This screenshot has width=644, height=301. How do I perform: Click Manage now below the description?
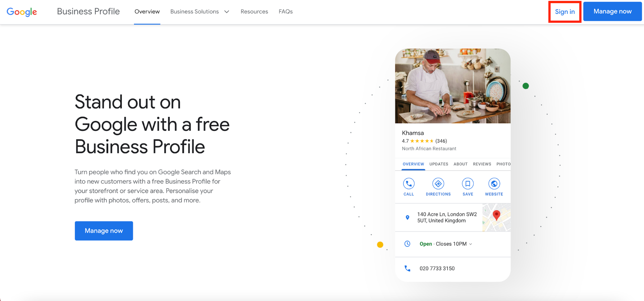104,231
